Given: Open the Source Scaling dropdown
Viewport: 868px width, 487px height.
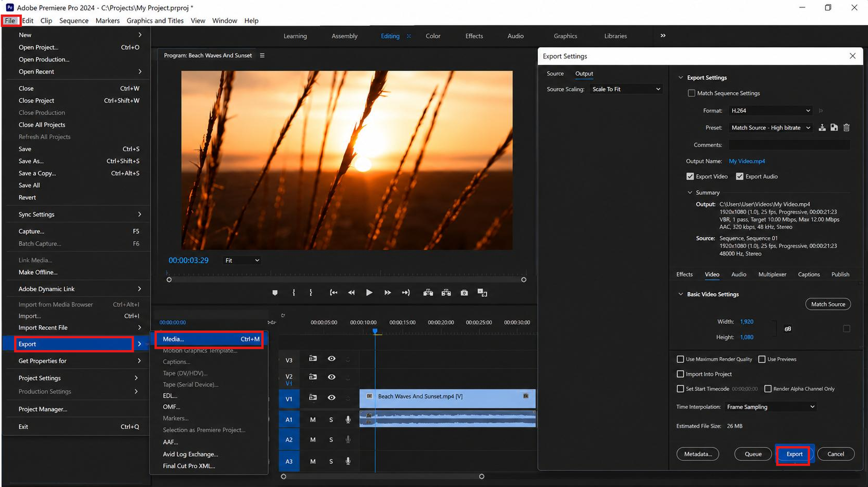Looking at the screenshot, I should point(626,89).
